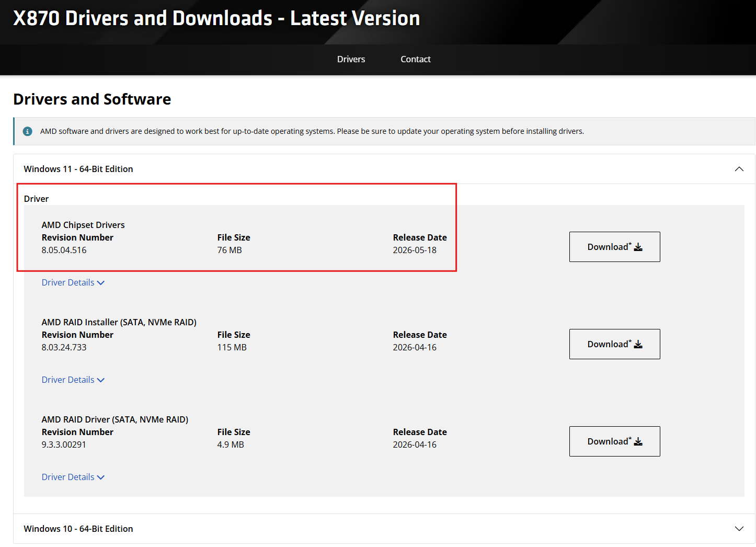756x547 pixels.
Task: Select "AMD RAID Driver (SATA, NVMe RAID)" title
Action: 115,419
